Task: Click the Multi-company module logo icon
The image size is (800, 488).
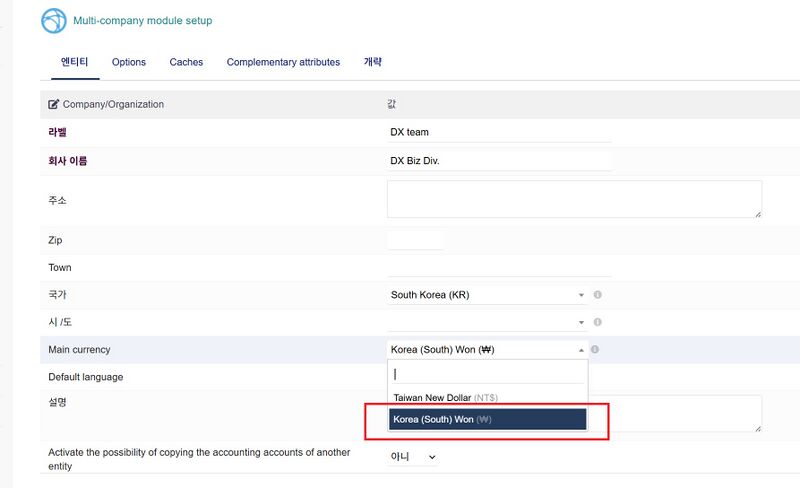Action: (x=53, y=20)
